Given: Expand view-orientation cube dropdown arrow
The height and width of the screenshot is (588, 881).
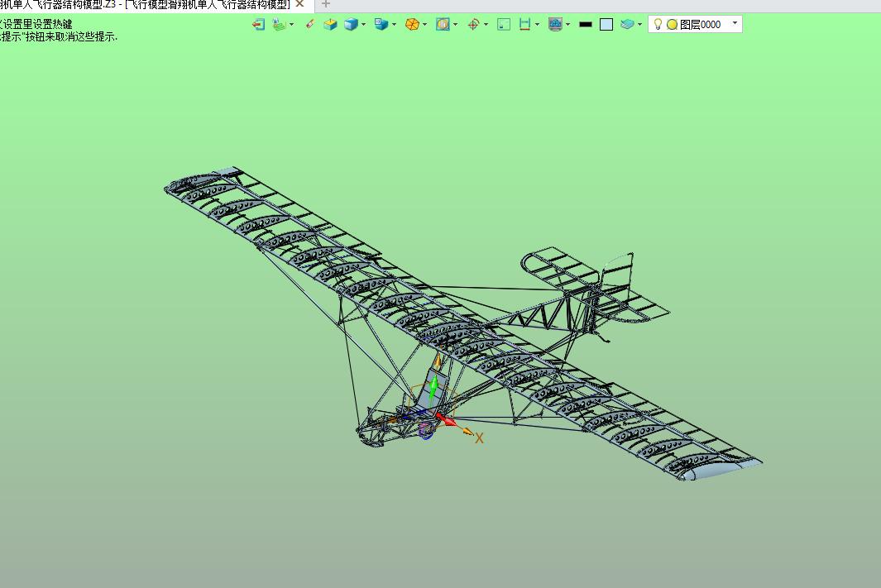Looking at the screenshot, I should point(394,25).
